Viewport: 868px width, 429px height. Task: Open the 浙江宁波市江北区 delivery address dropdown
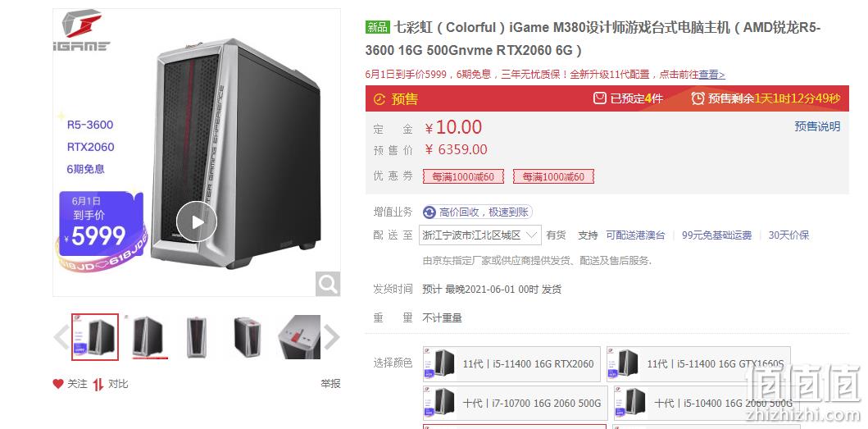(479, 235)
